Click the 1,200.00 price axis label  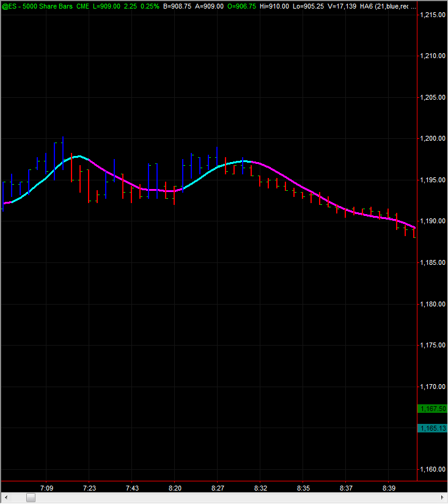(x=433, y=138)
